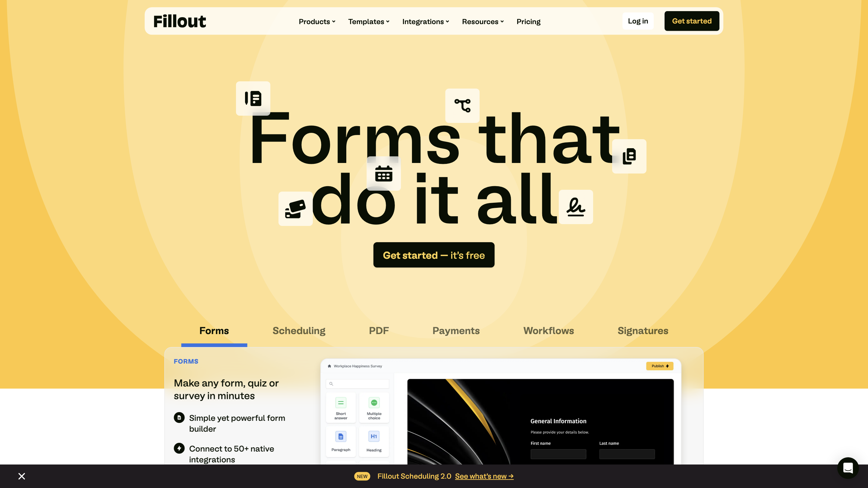
Task: Expand the Resources dropdown
Action: click(483, 21)
